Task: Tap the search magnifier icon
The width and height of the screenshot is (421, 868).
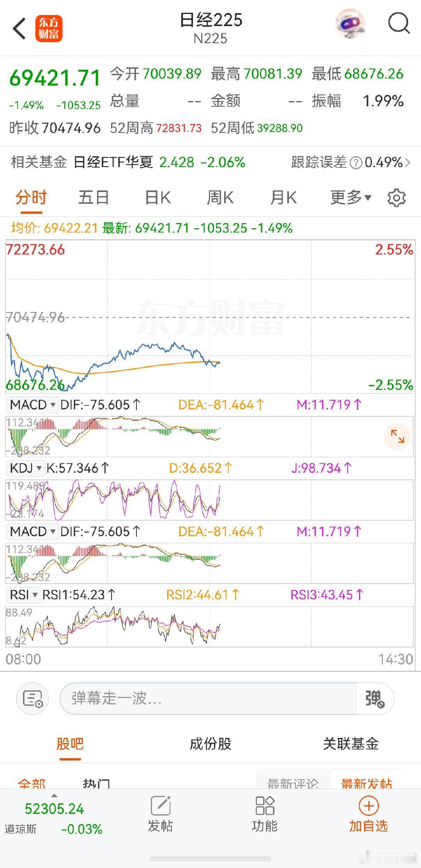Action: [399, 23]
